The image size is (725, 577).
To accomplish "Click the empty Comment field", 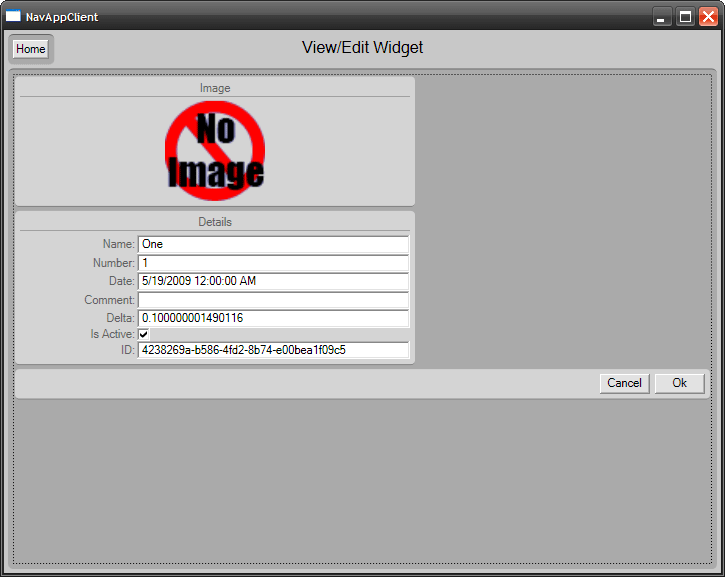I will [x=273, y=300].
